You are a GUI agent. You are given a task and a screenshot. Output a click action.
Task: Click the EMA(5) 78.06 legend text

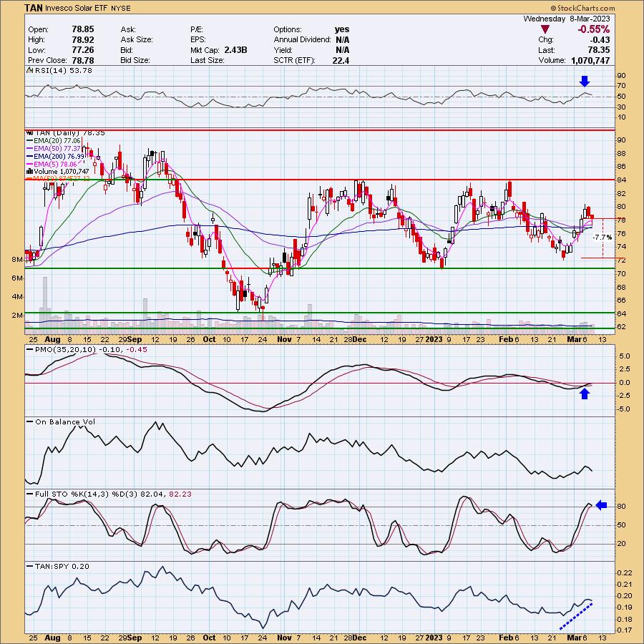[55, 165]
